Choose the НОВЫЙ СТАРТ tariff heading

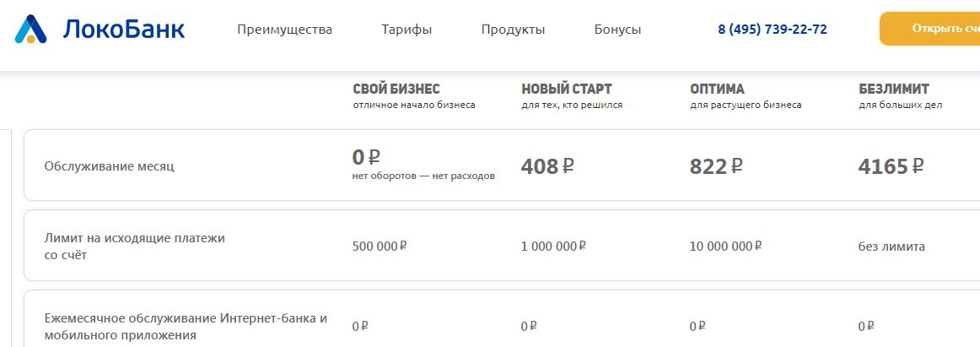click(x=567, y=89)
